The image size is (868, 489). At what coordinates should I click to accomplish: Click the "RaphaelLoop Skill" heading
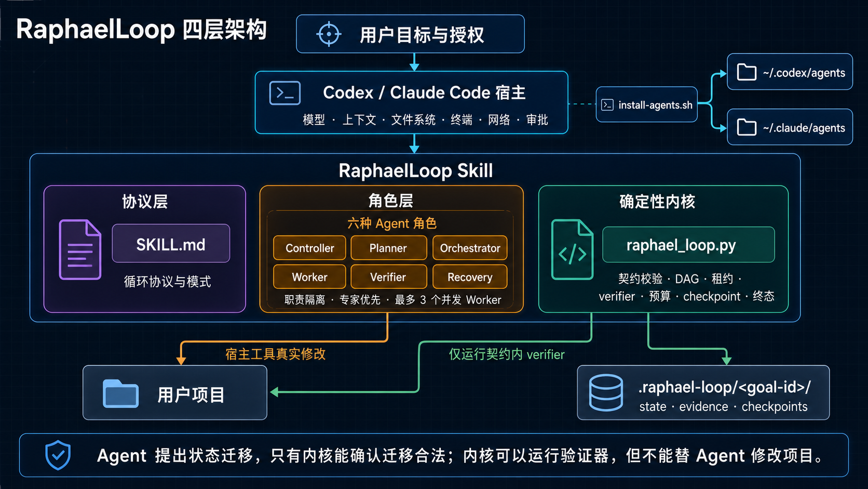pos(416,170)
